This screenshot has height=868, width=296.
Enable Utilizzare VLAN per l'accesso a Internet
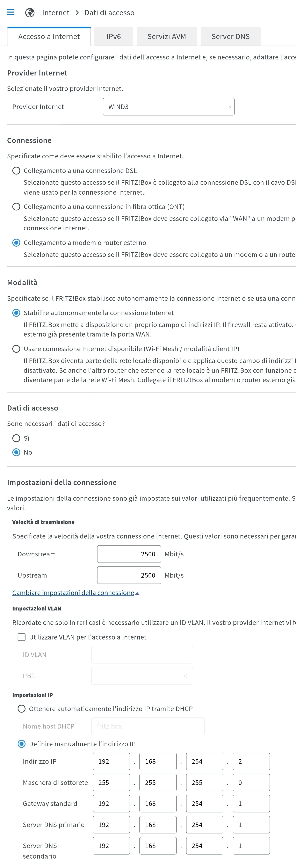[22, 637]
